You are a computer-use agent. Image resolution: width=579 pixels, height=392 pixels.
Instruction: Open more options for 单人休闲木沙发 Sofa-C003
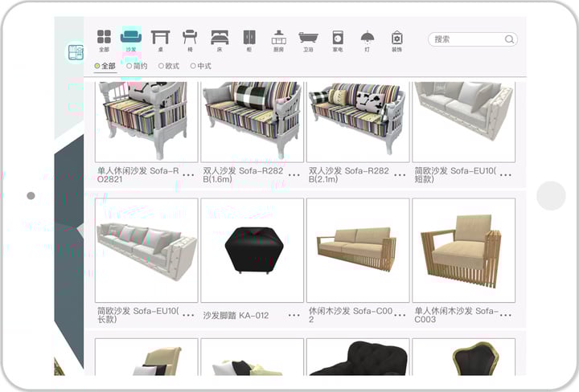click(x=506, y=316)
